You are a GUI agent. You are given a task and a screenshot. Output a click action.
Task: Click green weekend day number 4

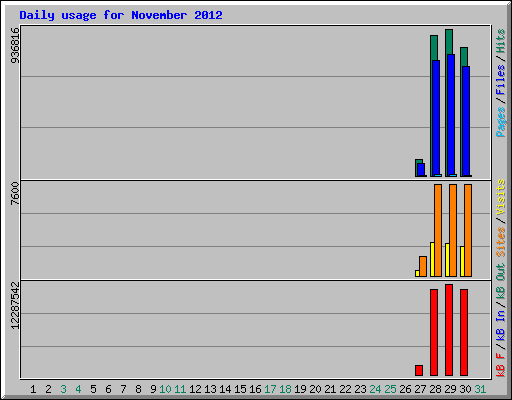(x=78, y=389)
